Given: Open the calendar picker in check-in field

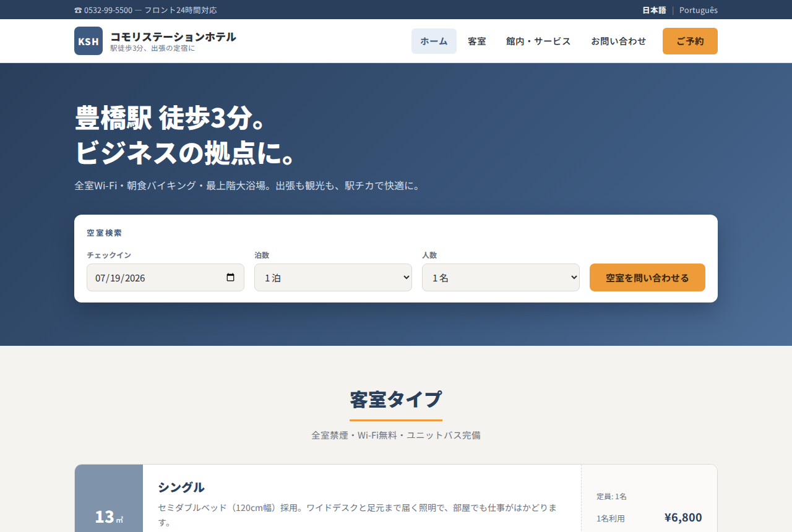Looking at the screenshot, I should tap(231, 278).
